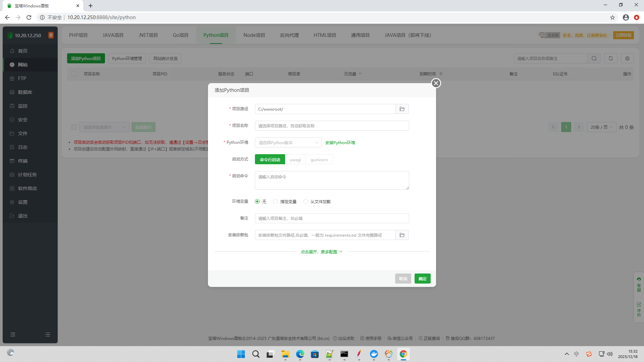644x362 pixels.
Task: Click the sidebar collapse icon at bottom left
Action: [13, 335]
